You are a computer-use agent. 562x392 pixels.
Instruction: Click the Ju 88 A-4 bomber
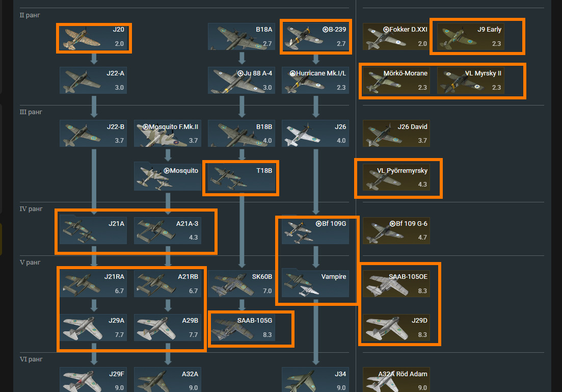point(241,81)
